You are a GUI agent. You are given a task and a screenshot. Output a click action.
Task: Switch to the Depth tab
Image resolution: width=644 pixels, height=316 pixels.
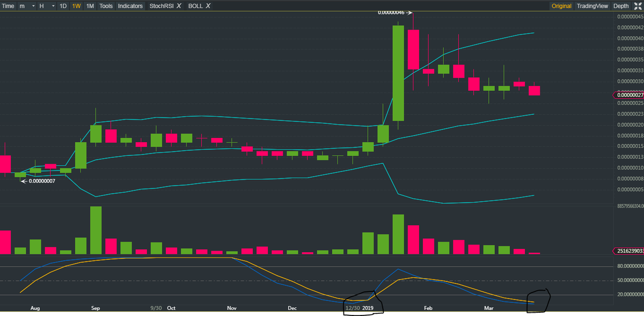(620, 6)
